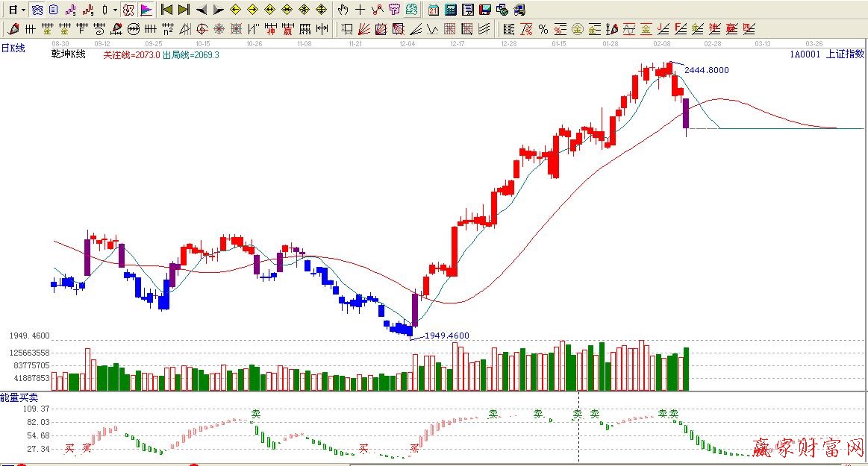Select the hand pan tool

(x=343, y=10)
